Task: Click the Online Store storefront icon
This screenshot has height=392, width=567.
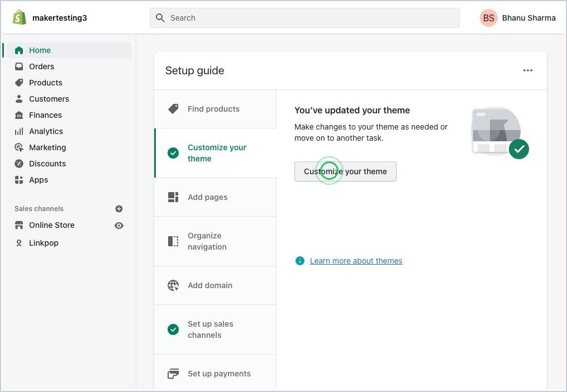Action: point(19,225)
